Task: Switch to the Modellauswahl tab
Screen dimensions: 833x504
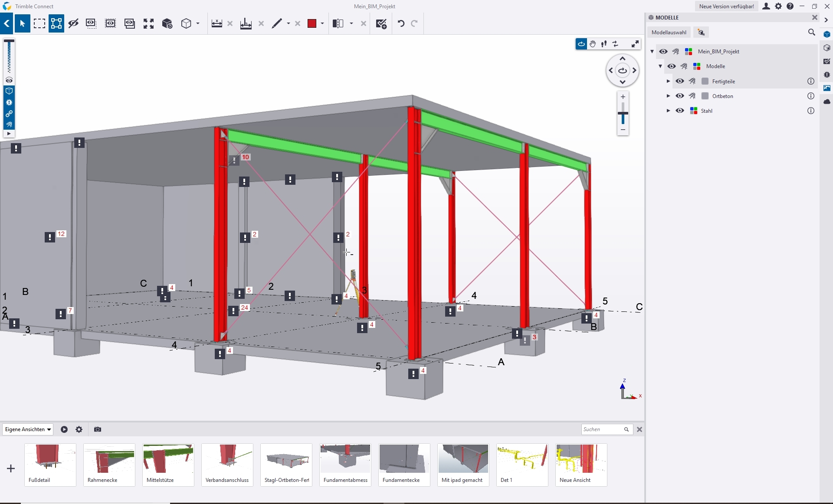Action: click(669, 33)
